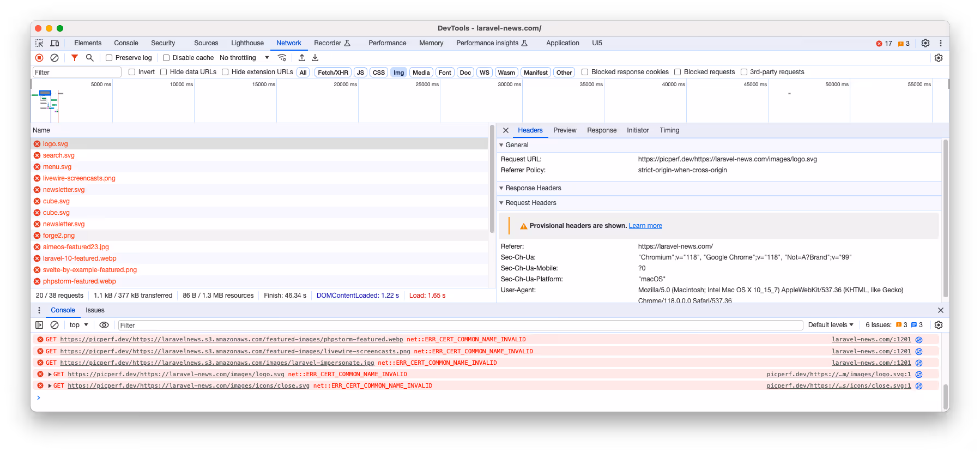Switch to the Issues drawer tab
980x452 pixels.
(x=95, y=310)
